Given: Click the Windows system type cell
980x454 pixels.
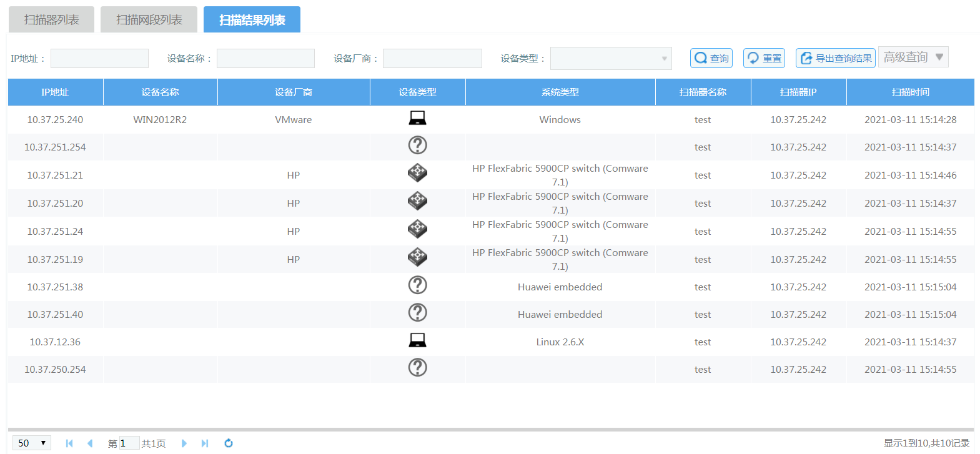Looking at the screenshot, I should click(x=560, y=120).
